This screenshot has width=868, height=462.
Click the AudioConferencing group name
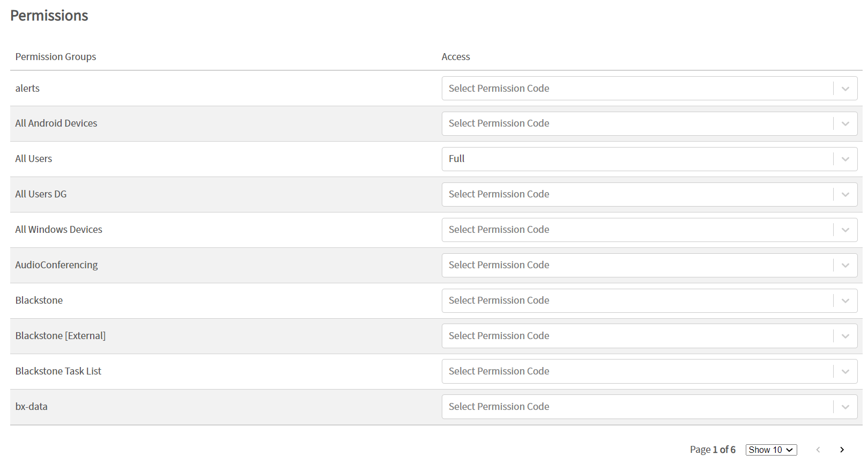57,265
